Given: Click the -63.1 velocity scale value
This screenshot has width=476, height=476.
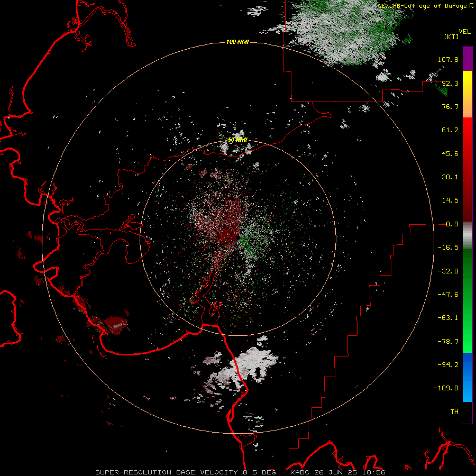Looking at the screenshot, I should (448, 318).
